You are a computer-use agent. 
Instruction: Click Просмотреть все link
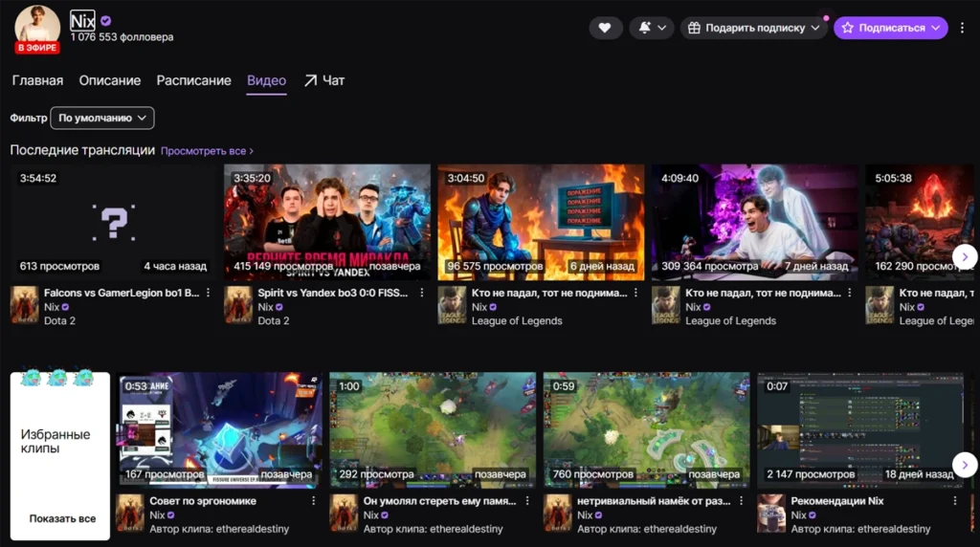[207, 151]
